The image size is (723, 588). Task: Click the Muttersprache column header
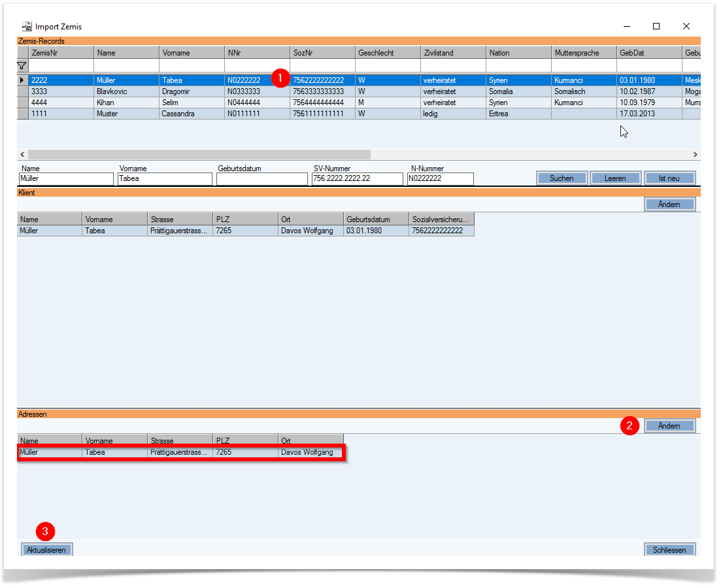[x=584, y=53]
